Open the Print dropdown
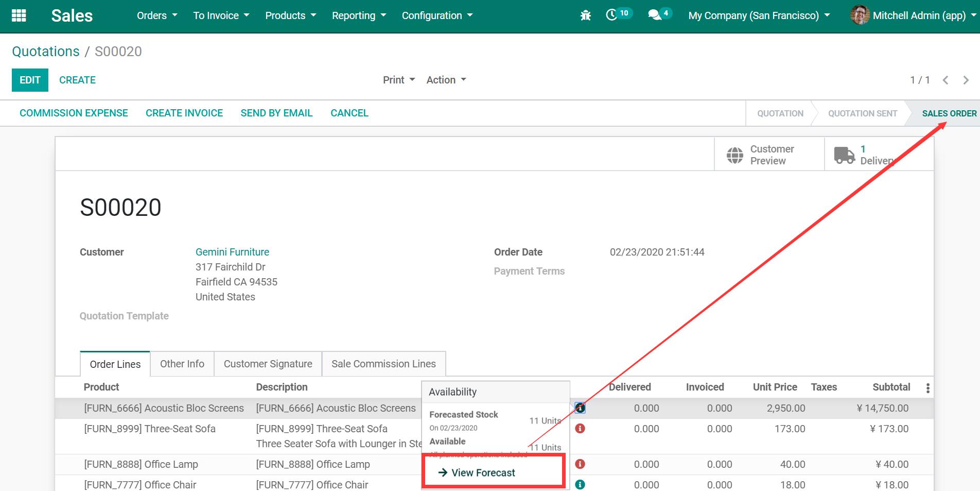Screen dimensions: 980x491 [x=398, y=80]
